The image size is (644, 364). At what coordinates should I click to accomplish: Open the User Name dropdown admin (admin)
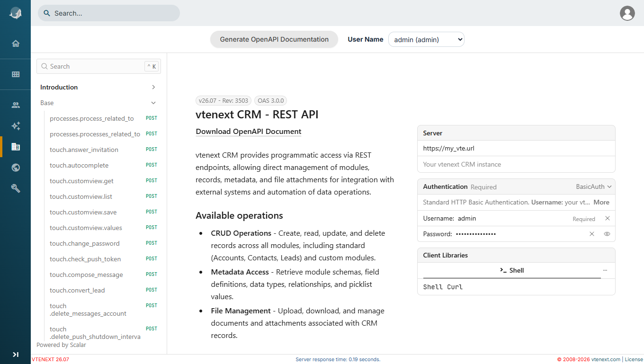point(426,40)
